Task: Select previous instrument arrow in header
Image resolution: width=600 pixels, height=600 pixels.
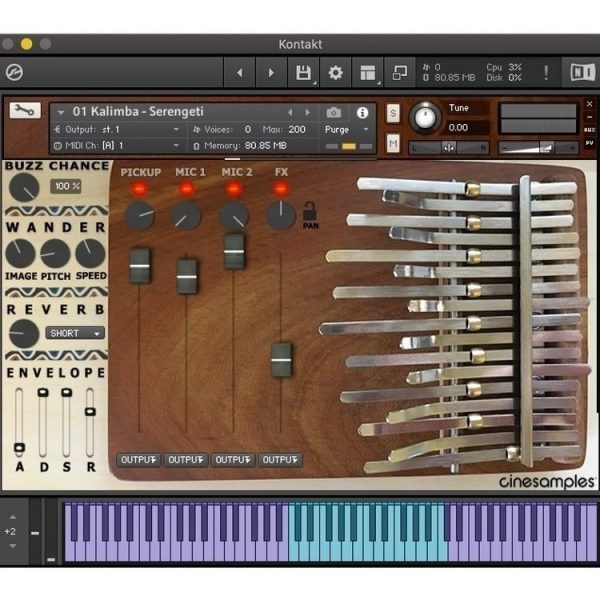Action: tap(290, 112)
